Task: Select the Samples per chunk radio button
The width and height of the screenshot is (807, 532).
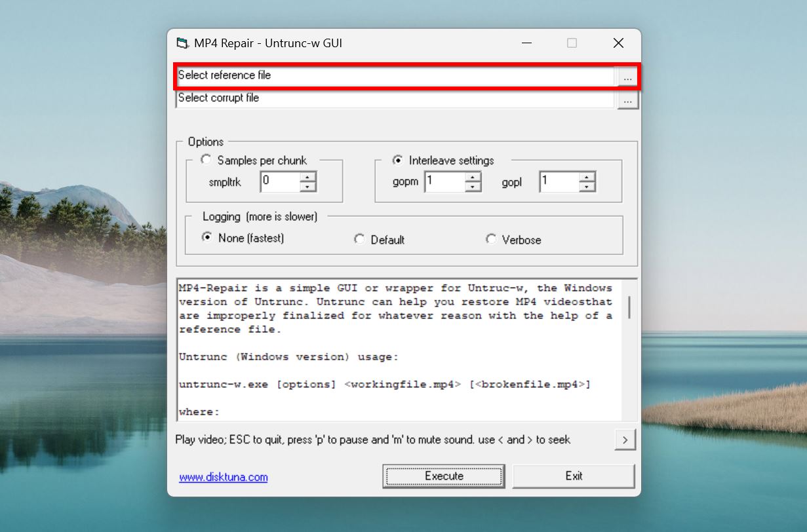Action: click(x=207, y=160)
